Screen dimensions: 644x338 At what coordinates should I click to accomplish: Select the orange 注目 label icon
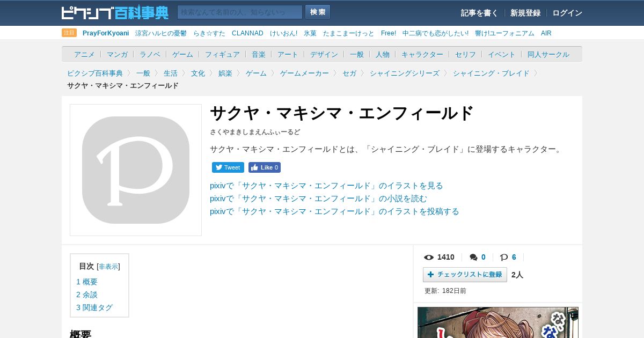tap(69, 33)
